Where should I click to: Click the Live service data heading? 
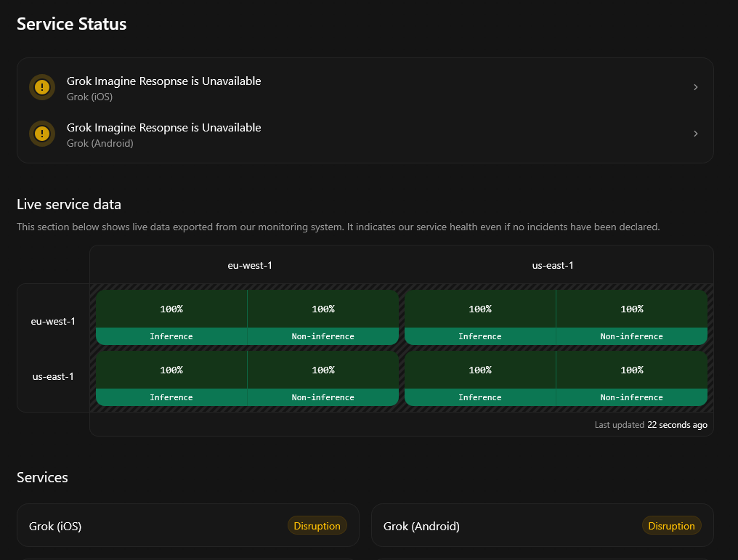coord(69,204)
